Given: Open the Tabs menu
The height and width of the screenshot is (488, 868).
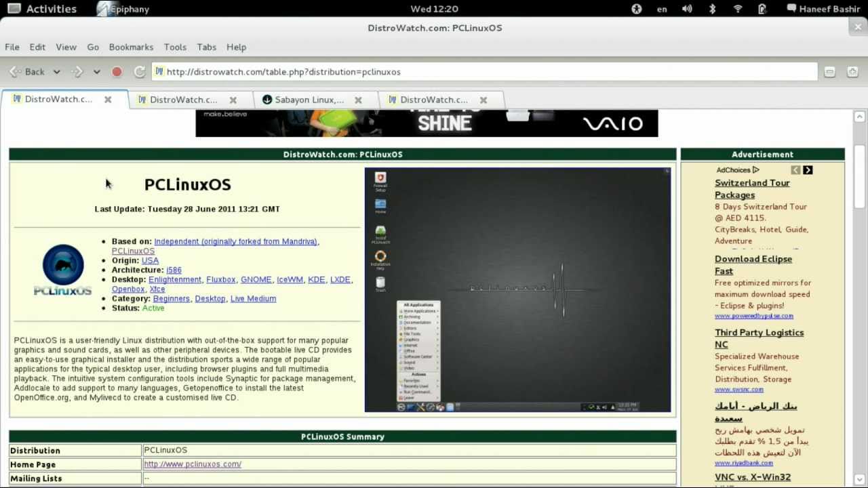Looking at the screenshot, I should [x=206, y=47].
